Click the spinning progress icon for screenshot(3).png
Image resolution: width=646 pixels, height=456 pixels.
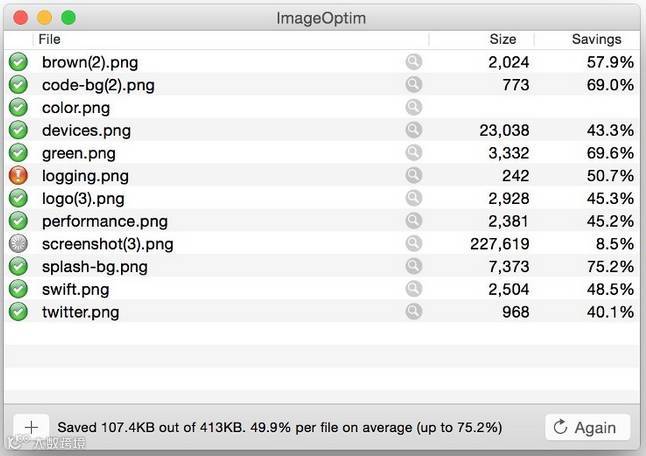18,244
